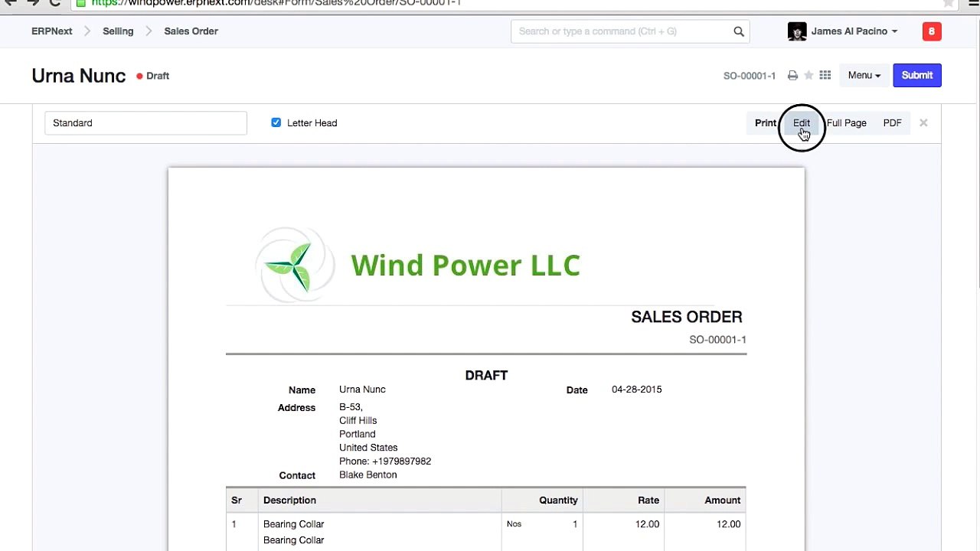The height and width of the screenshot is (551, 980).
Task: Select SO-00001-1 under the SALES ORDER heading
Action: (x=717, y=340)
